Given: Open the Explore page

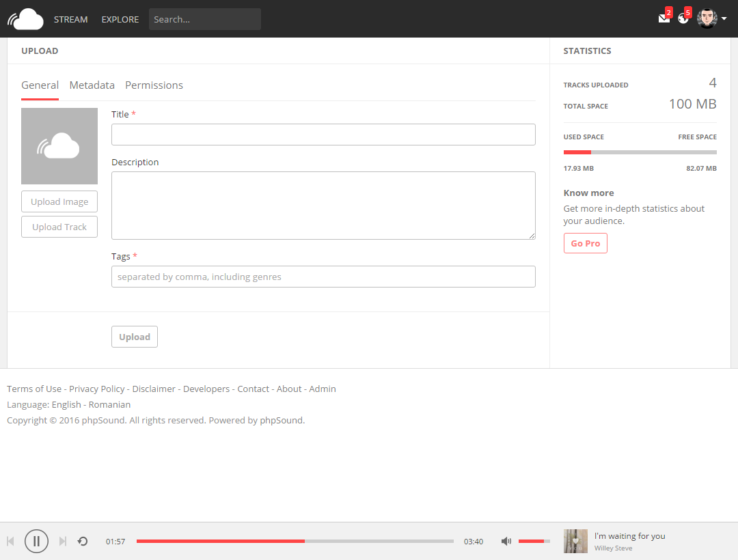Looking at the screenshot, I should click(x=120, y=19).
